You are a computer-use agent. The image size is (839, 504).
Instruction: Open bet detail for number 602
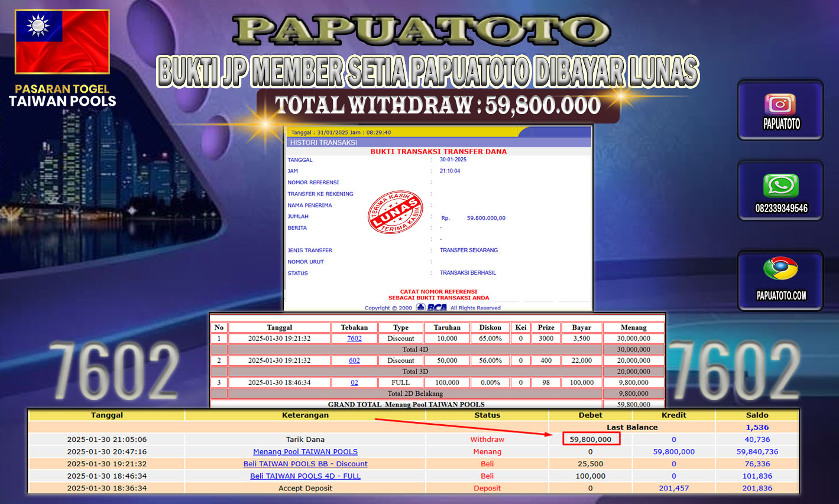[354, 360]
